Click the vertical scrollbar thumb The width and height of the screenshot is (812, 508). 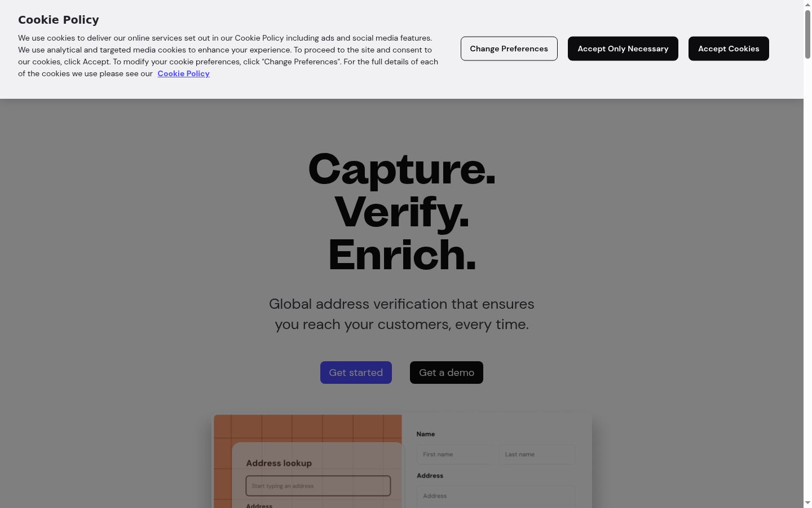(x=807, y=34)
